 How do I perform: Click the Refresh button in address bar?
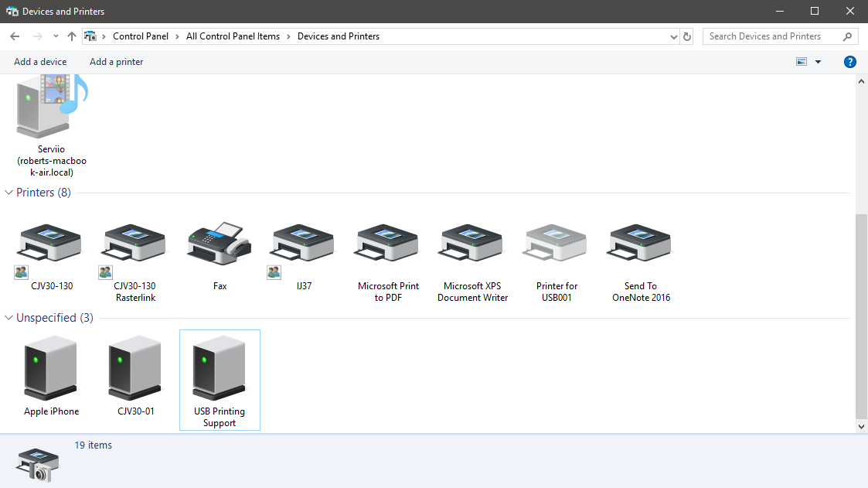687,36
